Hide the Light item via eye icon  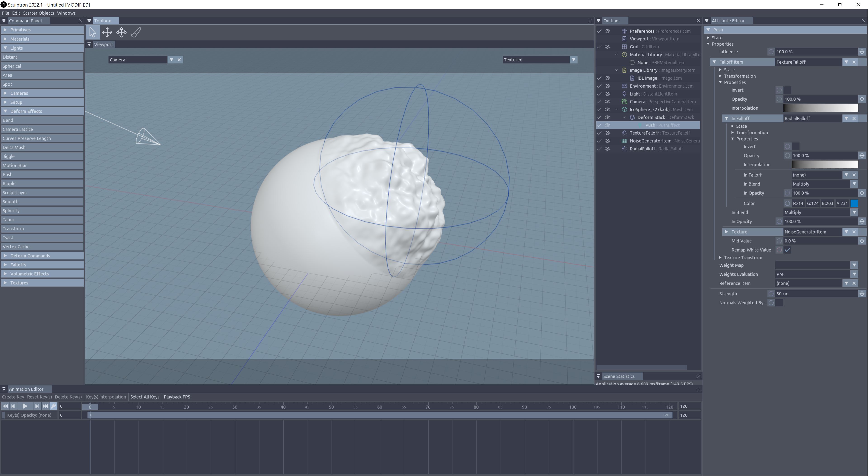607,94
